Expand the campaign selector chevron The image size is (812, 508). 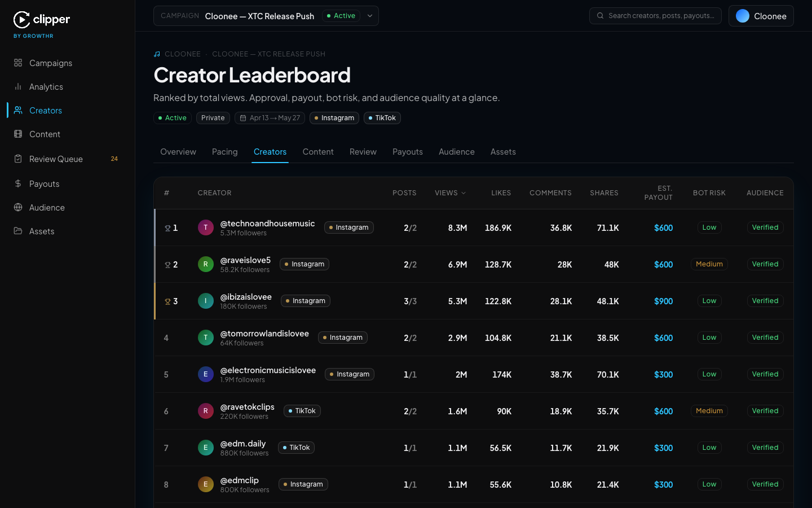tap(370, 16)
